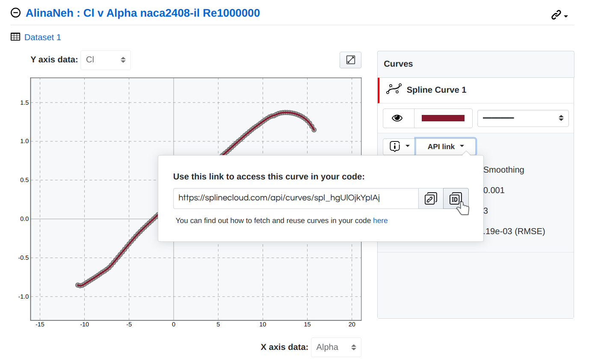Click the Smoothing label
The image size is (589, 364).
(x=503, y=170)
